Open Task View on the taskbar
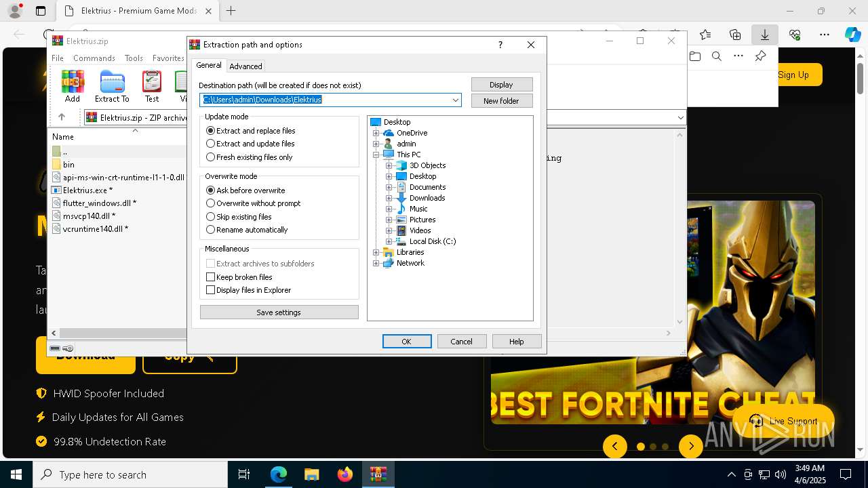 244,474
